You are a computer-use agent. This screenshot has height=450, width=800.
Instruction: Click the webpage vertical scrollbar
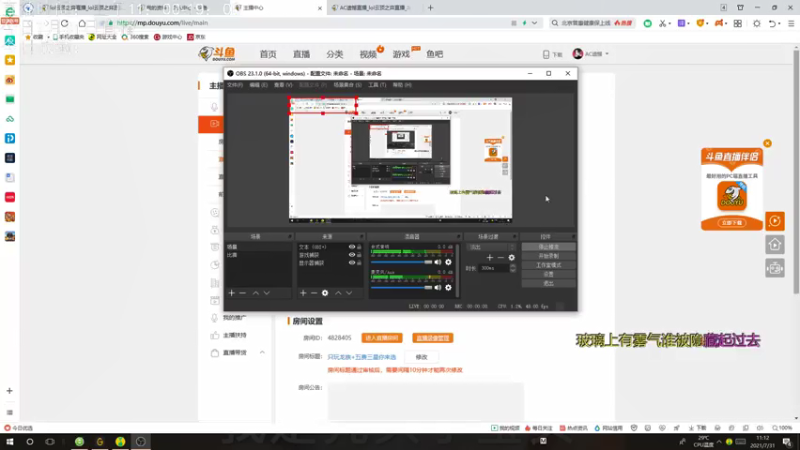(796, 171)
